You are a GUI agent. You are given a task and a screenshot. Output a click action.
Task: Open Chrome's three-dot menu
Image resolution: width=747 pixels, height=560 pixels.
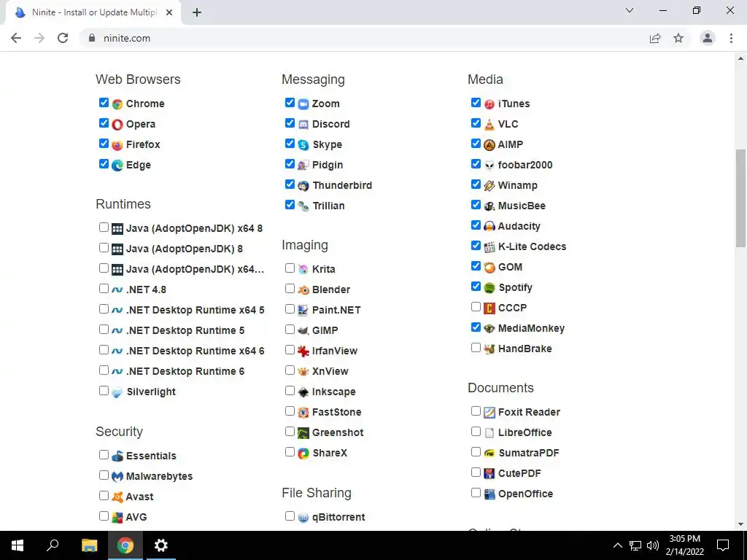(731, 38)
